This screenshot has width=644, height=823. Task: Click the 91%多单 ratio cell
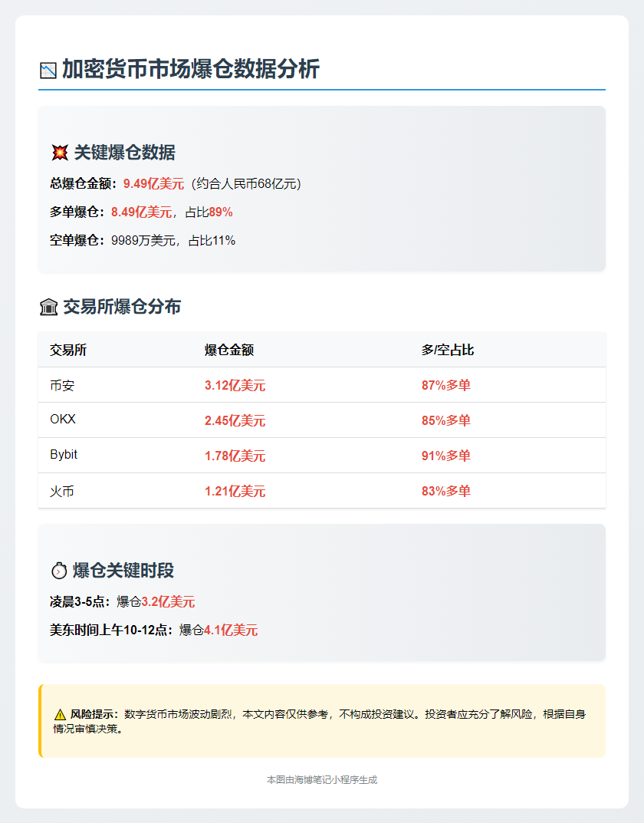tap(446, 456)
